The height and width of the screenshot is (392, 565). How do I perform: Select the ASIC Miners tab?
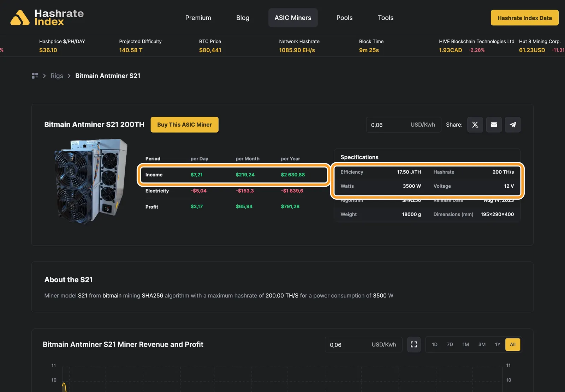(x=293, y=18)
